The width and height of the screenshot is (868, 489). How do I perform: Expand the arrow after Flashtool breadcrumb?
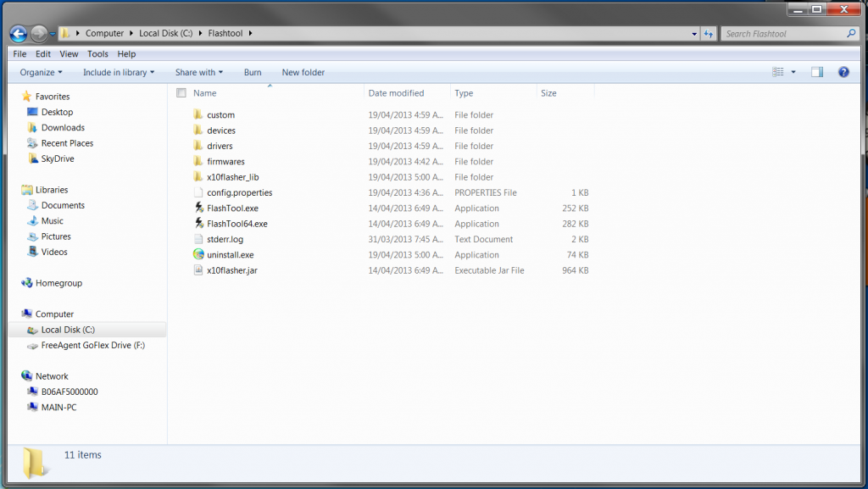(x=250, y=33)
